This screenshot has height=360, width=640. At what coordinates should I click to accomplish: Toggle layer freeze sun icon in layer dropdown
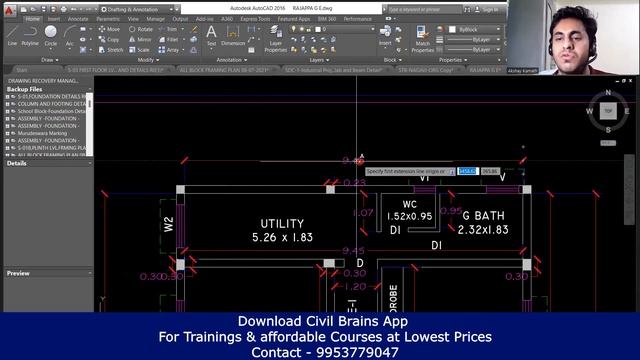click(302, 29)
